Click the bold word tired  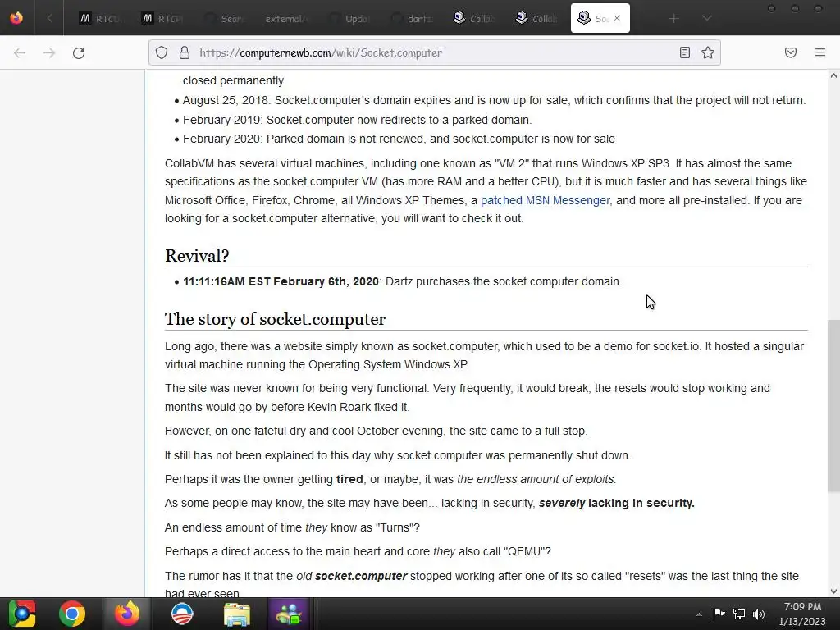[x=349, y=479]
